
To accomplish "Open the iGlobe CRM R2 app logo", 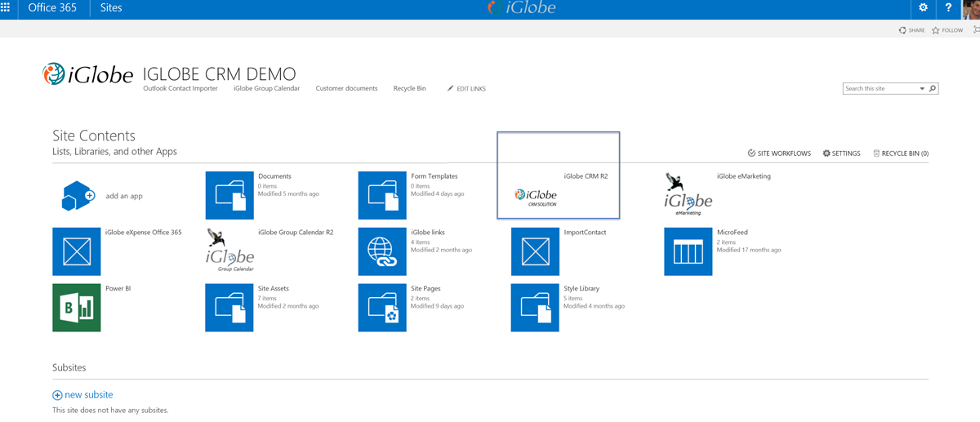I will click(536, 196).
